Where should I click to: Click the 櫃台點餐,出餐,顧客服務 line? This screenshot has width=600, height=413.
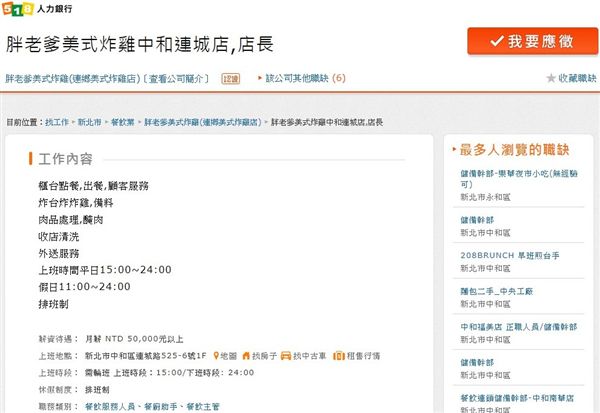pos(93,186)
